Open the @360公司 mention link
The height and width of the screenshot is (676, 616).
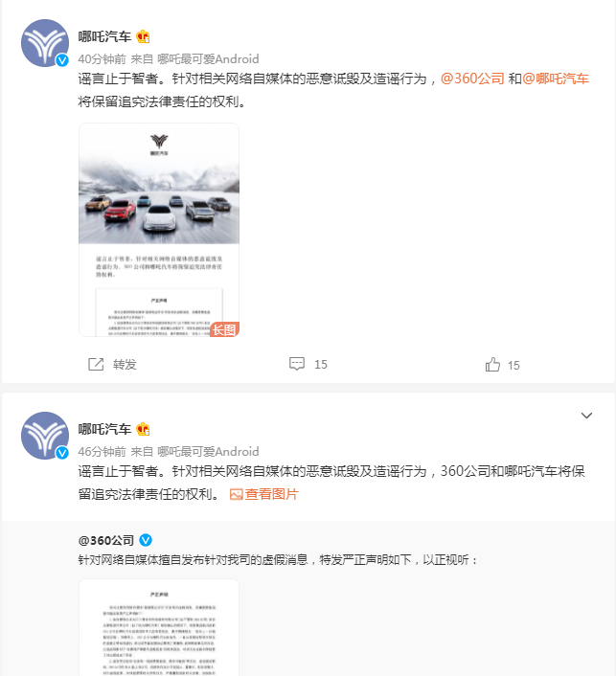pos(472,79)
